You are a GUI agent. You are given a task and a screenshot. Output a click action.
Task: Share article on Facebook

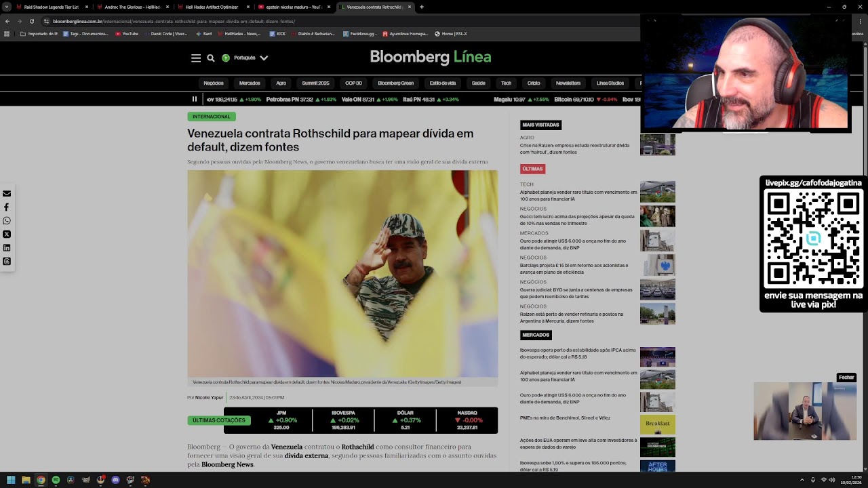(x=7, y=207)
